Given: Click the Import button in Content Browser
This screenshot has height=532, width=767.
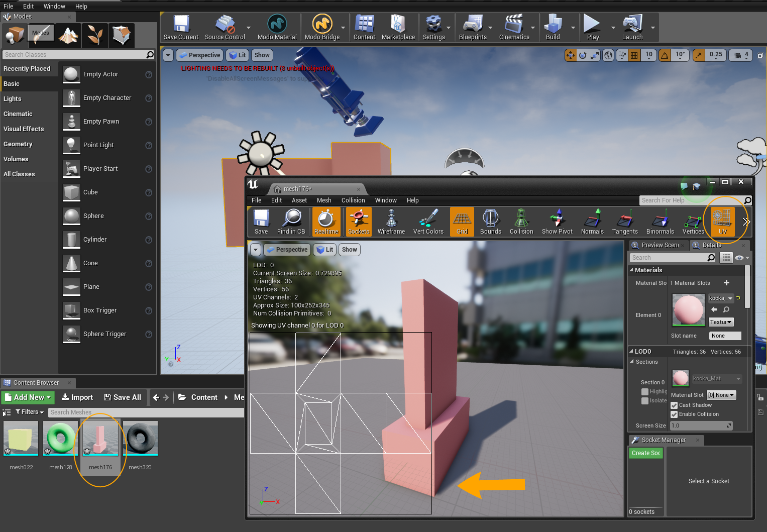Looking at the screenshot, I should click(77, 397).
